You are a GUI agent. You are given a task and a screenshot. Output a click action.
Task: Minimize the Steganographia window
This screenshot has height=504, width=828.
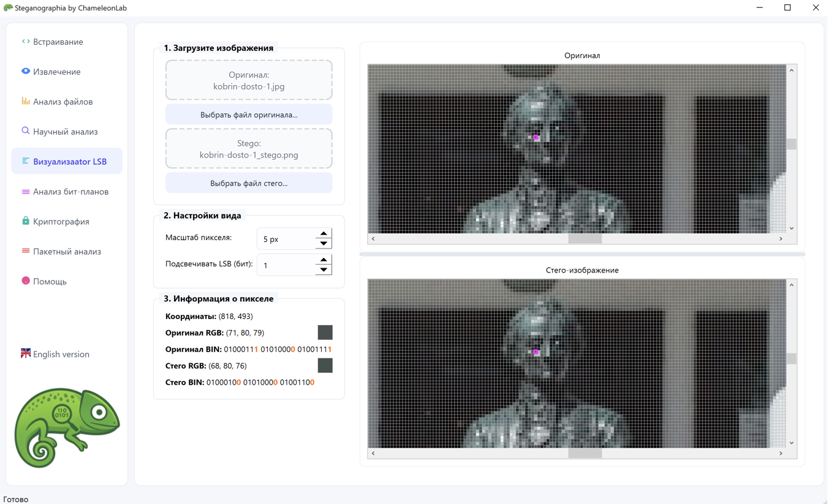[760, 8]
